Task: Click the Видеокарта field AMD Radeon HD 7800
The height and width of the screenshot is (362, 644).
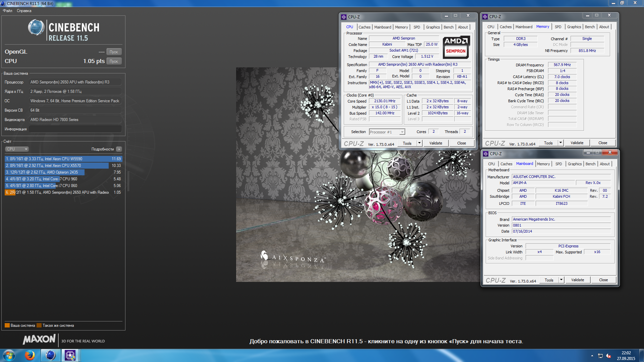Action: point(75,120)
